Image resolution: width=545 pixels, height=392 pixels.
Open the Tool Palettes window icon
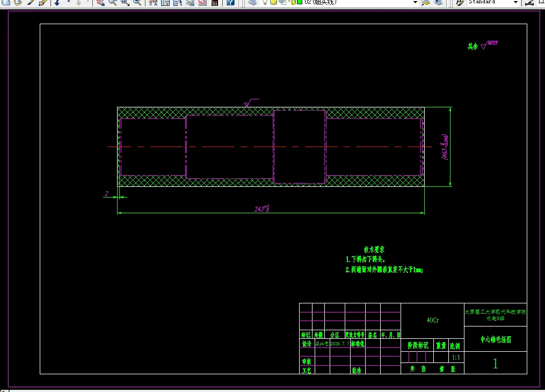(178, 3)
